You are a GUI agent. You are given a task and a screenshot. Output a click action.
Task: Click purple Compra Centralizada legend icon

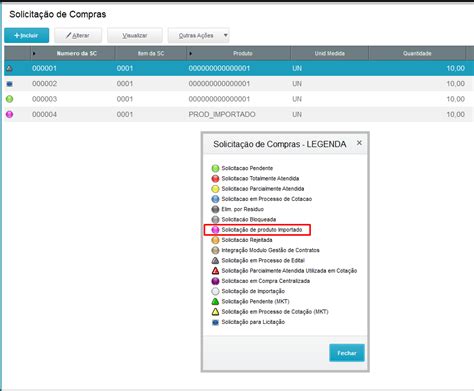(x=215, y=281)
